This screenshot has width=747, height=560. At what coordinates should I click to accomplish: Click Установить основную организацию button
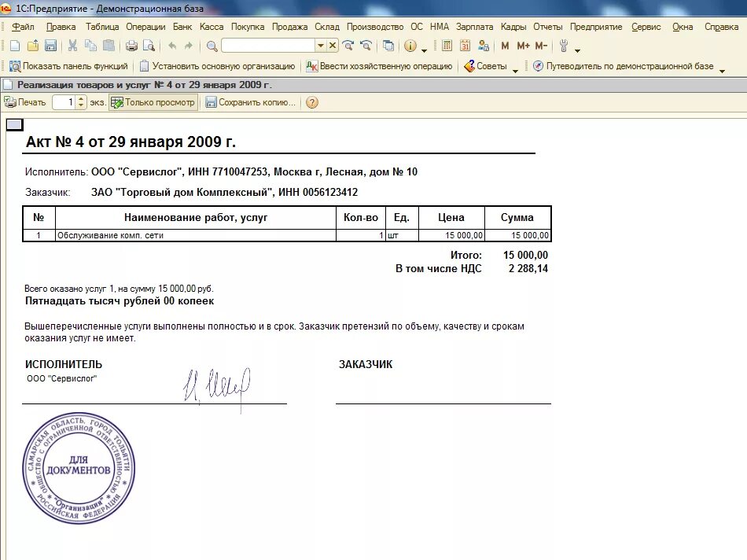click(217, 66)
